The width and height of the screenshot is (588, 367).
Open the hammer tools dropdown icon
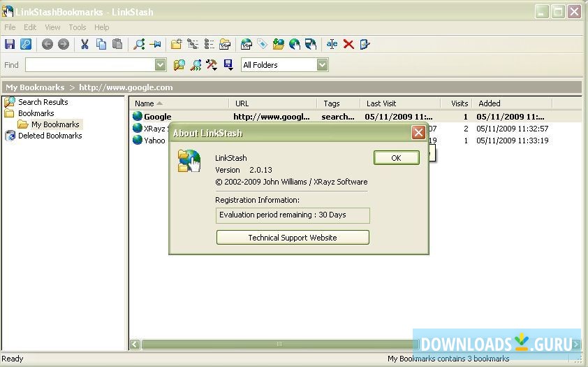(x=212, y=65)
